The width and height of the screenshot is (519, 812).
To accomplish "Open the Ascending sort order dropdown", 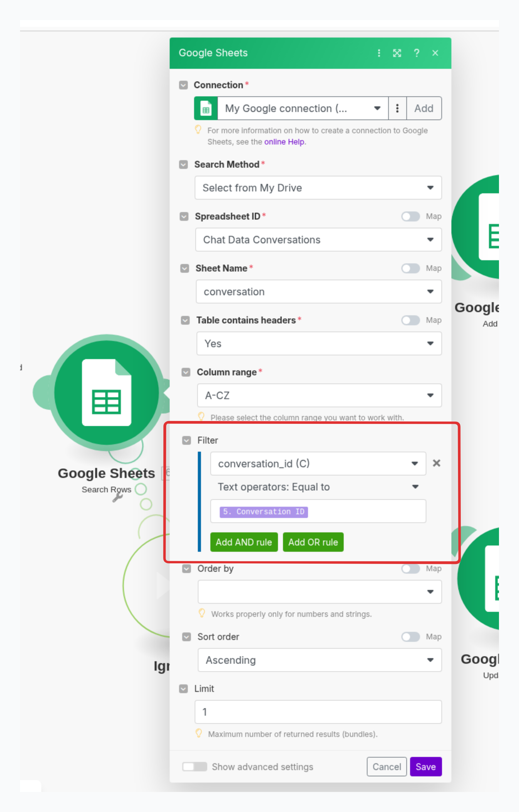I will 320,660.
